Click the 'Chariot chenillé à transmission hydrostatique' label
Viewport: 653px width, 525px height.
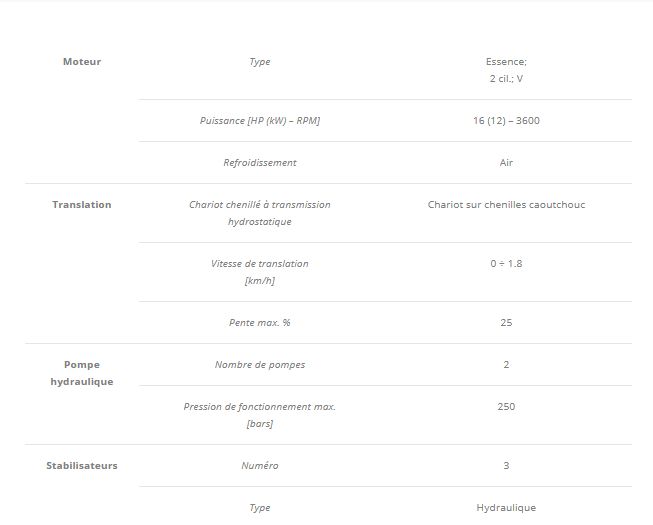(x=259, y=213)
